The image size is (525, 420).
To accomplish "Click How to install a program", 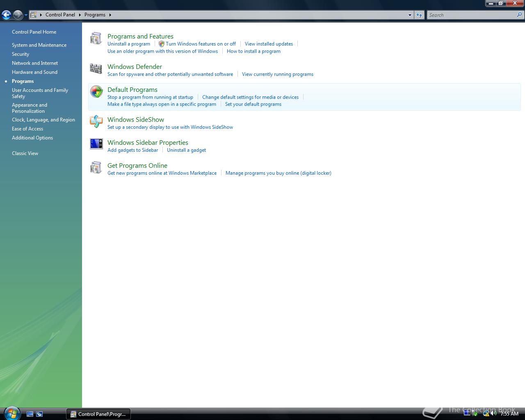I will click(x=253, y=51).
